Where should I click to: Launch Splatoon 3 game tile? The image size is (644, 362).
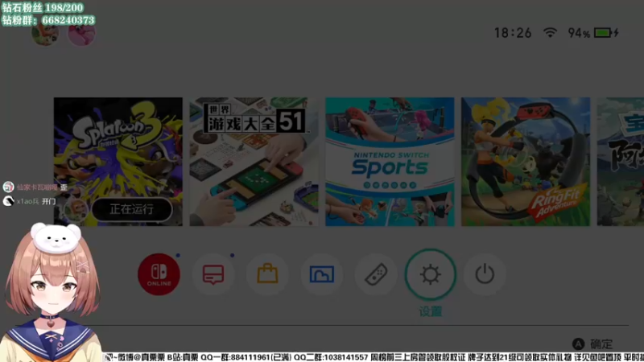(118, 162)
